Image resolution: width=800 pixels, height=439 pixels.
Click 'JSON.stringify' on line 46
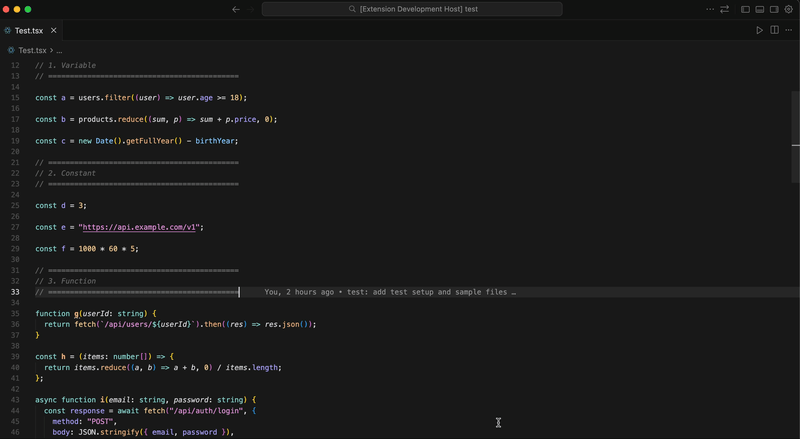tap(107, 432)
